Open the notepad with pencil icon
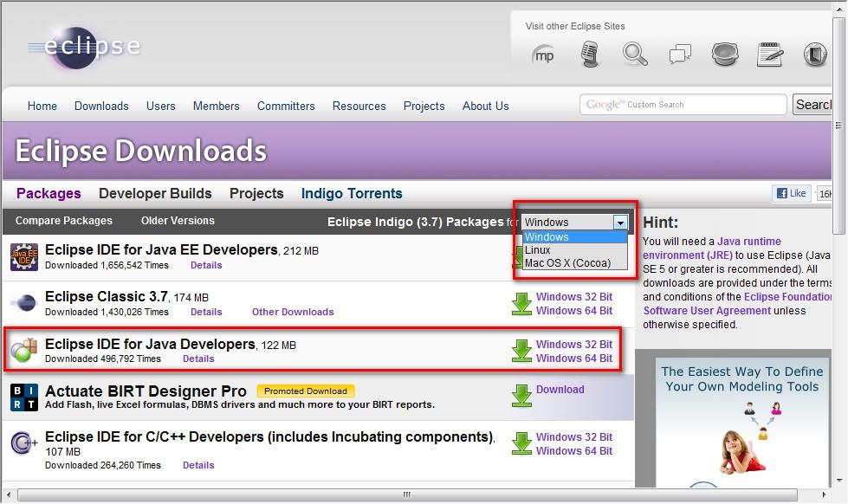Viewport: 848px width, 504px height. pos(769,55)
